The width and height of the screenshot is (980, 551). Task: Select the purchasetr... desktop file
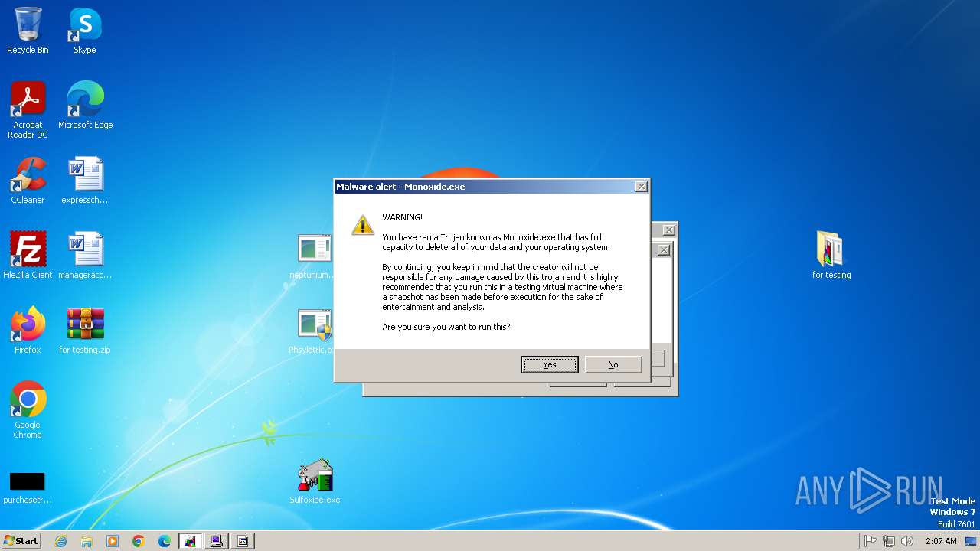pyautogui.click(x=28, y=487)
